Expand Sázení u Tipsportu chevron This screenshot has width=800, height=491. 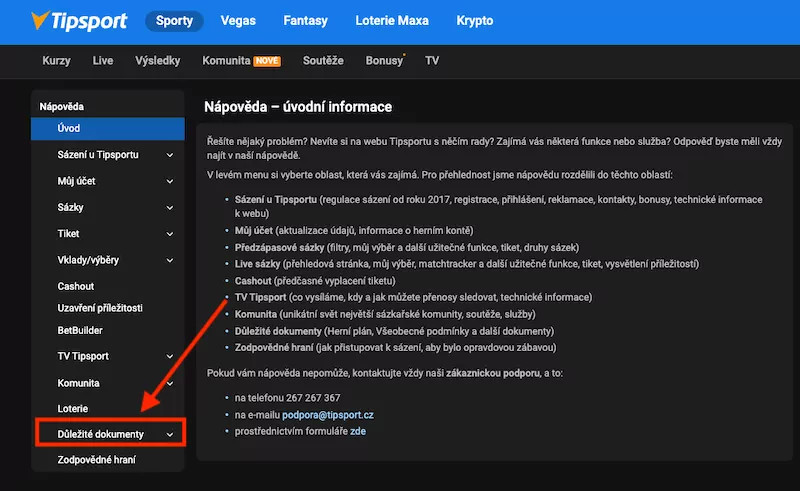coord(170,155)
